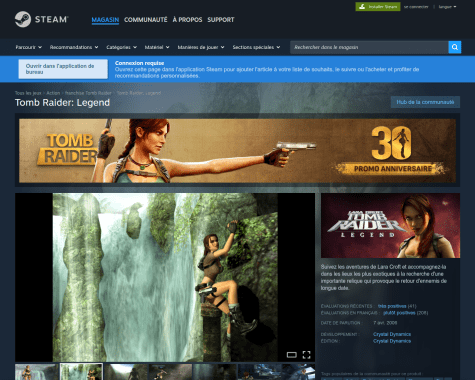This screenshot has height=380, width=475.
Task: Click the 'Connexion requise' heading
Action: (x=139, y=63)
